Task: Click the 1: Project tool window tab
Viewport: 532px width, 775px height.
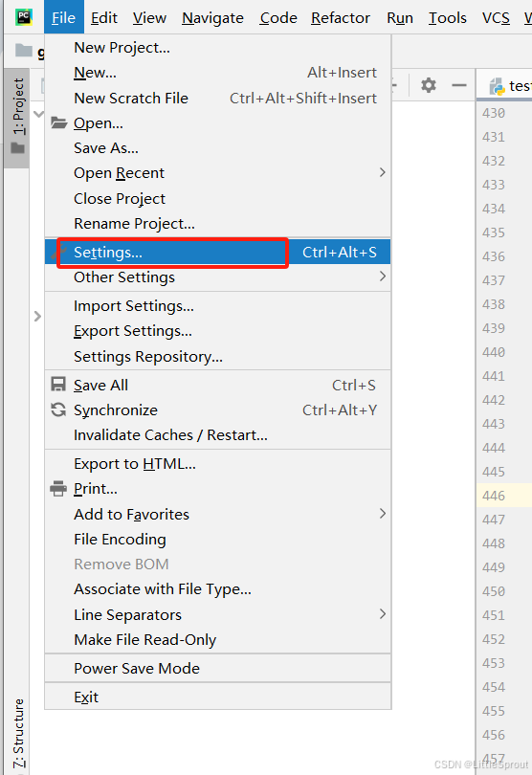Action: pos(16,118)
